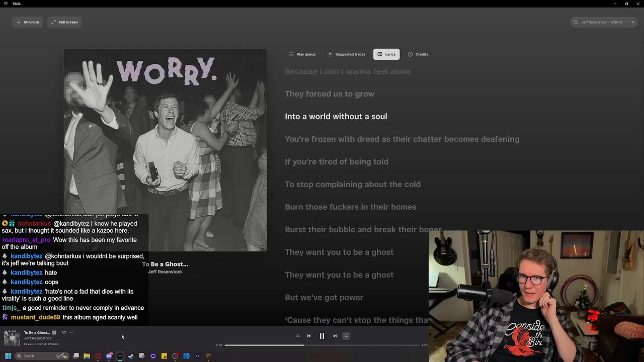Viewport: 644px width, 362px height.
Task: Click lyric "Into a world without a soul"
Action: tap(336, 117)
